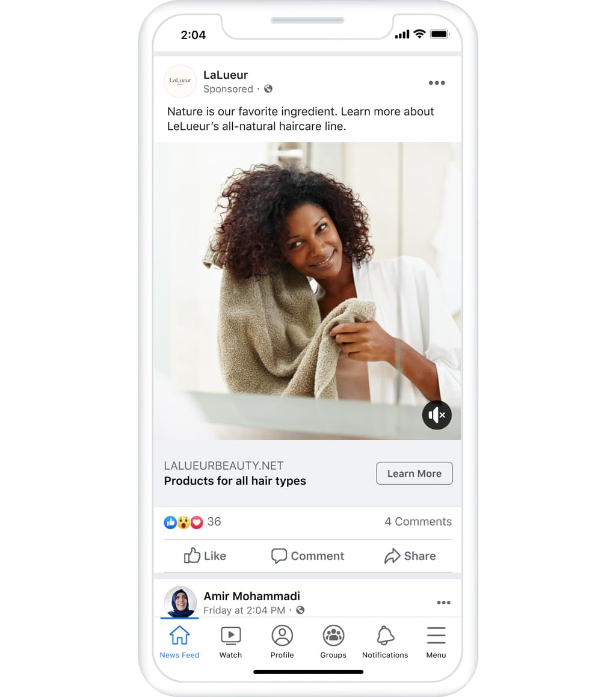Open the three-dot menu on Amir Mohammadi's post

[443, 603]
